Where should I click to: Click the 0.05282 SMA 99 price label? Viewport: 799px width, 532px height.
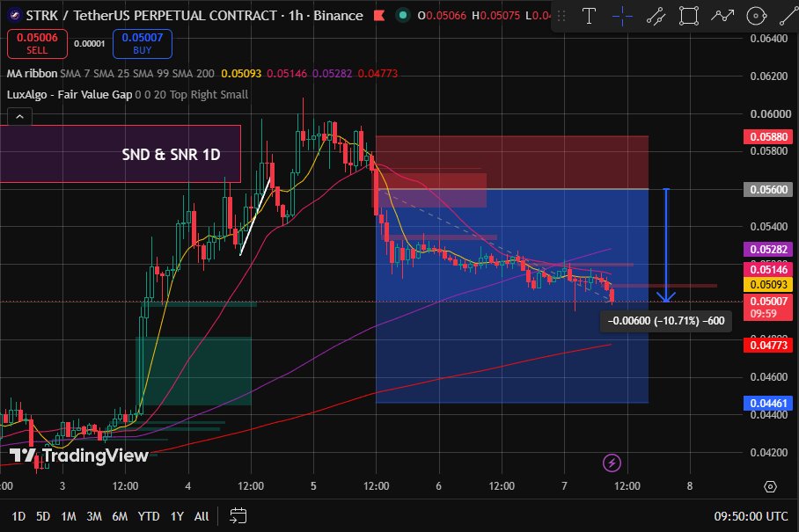(x=768, y=250)
